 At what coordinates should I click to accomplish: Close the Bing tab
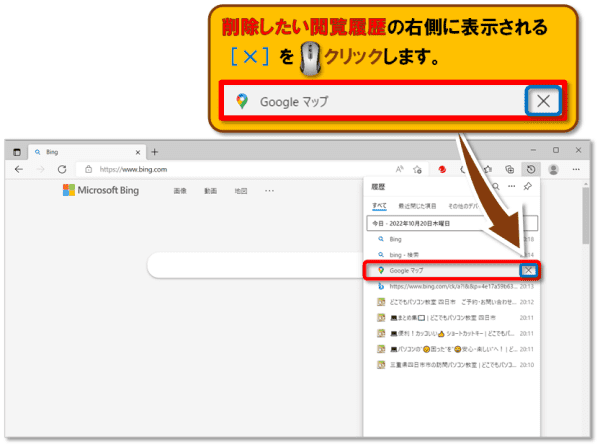(138, 152)
